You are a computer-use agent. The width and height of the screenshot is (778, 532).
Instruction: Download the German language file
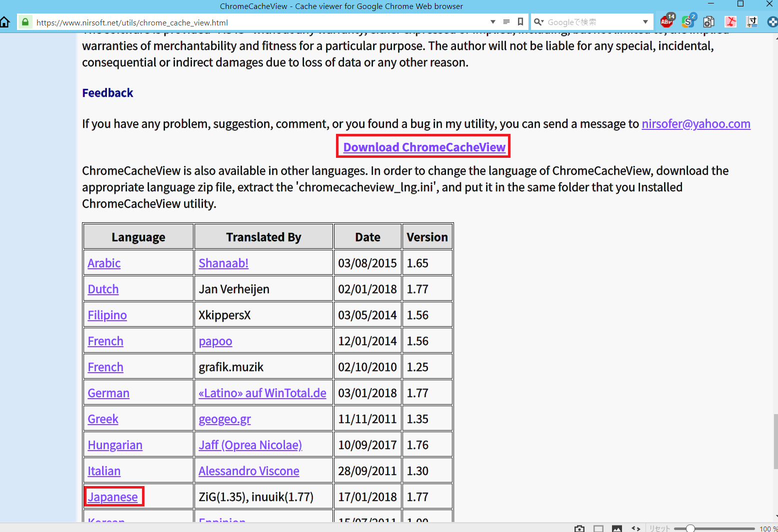108,393
